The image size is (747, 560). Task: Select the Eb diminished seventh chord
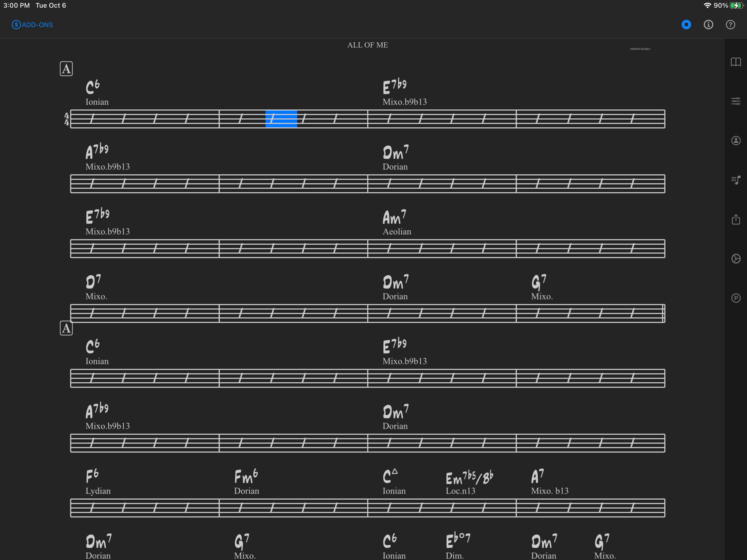click(x=458, y=541)
